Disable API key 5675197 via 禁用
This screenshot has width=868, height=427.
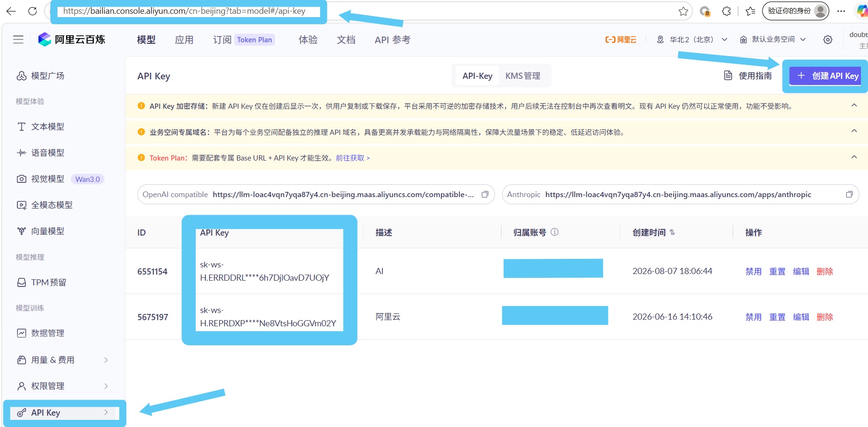pyautogui.click(x=754, y=317)
